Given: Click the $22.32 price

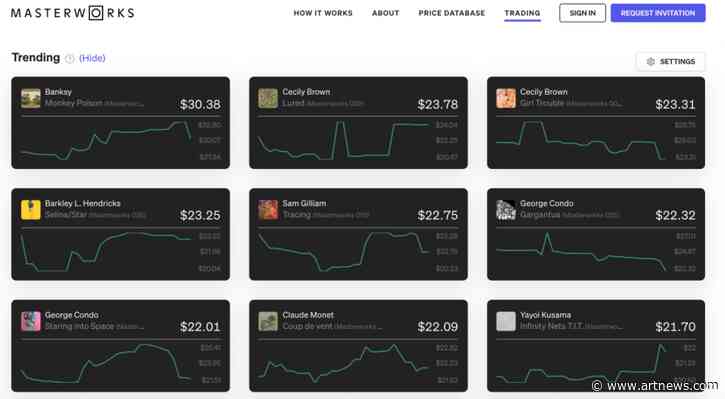Looking at the screenshot, I should [675, 215].
